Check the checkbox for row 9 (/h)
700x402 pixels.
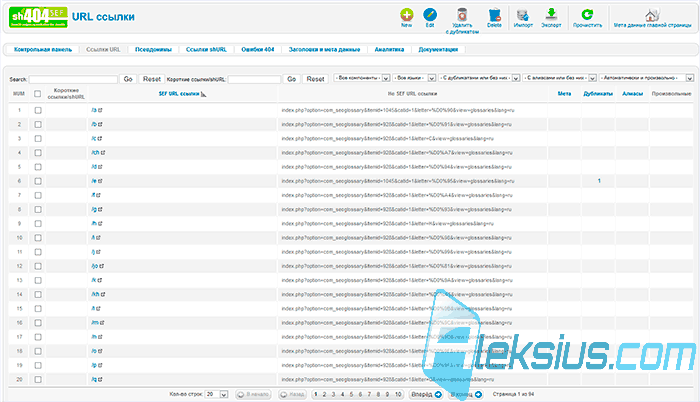[x=38, y=223]
